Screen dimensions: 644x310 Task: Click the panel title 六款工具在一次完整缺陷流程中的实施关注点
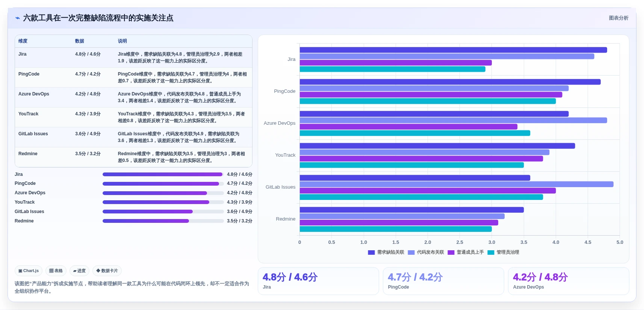pyautogui.click(x=98, y=18)
